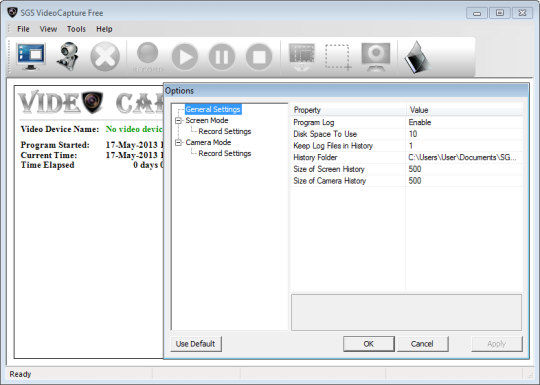Open the View menu
540x385 pixels.
click(x=48, y=29)
